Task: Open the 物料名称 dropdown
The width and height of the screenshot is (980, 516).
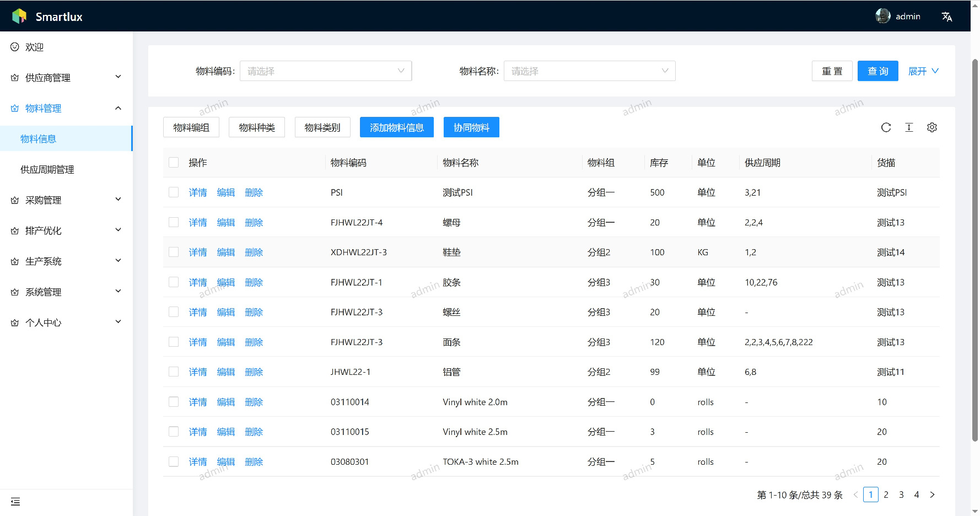Action: coord(589,71)
